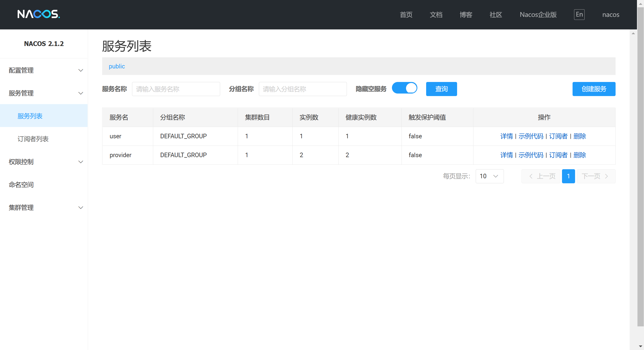Click the 上一页 previous page button
Screen dimensions: 644x350
tap(541, 176)
